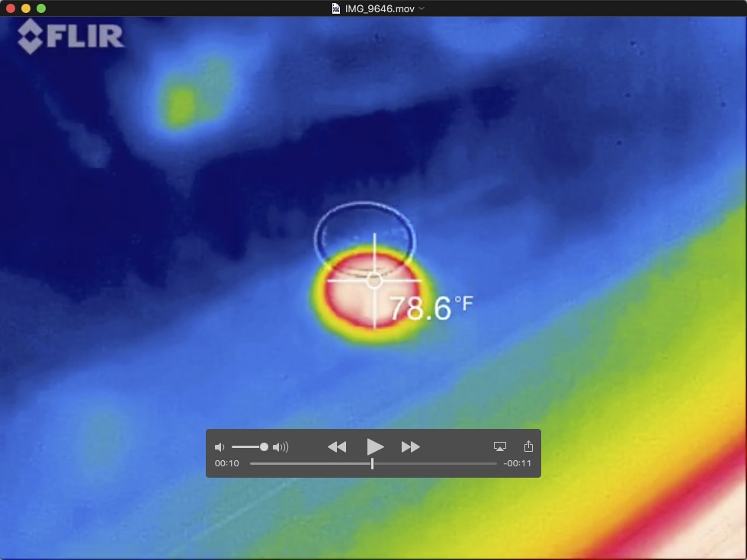This screenshot has width=747, height=560.
Task: Click the 78.6 °F temperature reading
Action: click(x=431, y=309)
